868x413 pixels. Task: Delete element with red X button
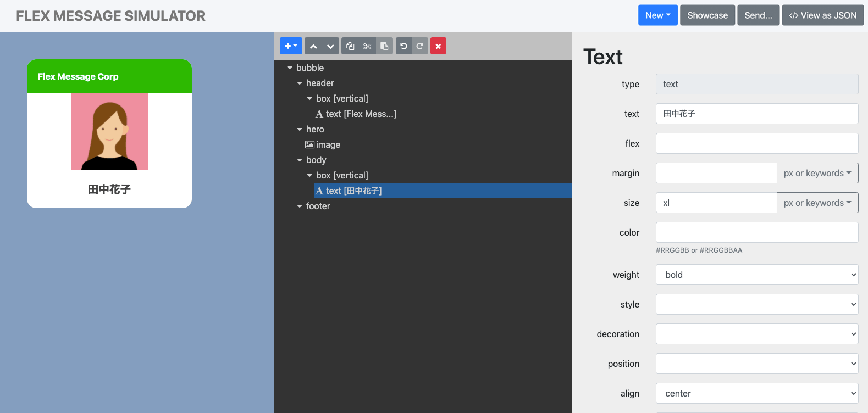[x=438, y=46]
